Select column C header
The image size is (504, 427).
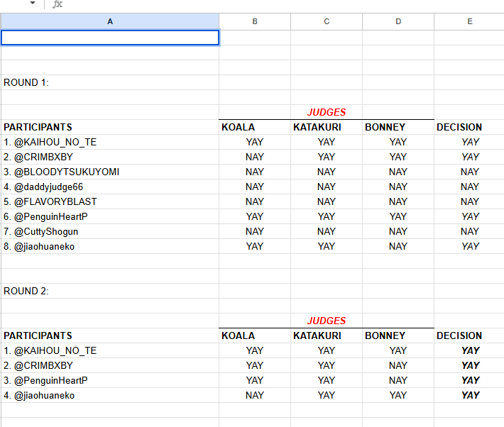tap(327, 21)
